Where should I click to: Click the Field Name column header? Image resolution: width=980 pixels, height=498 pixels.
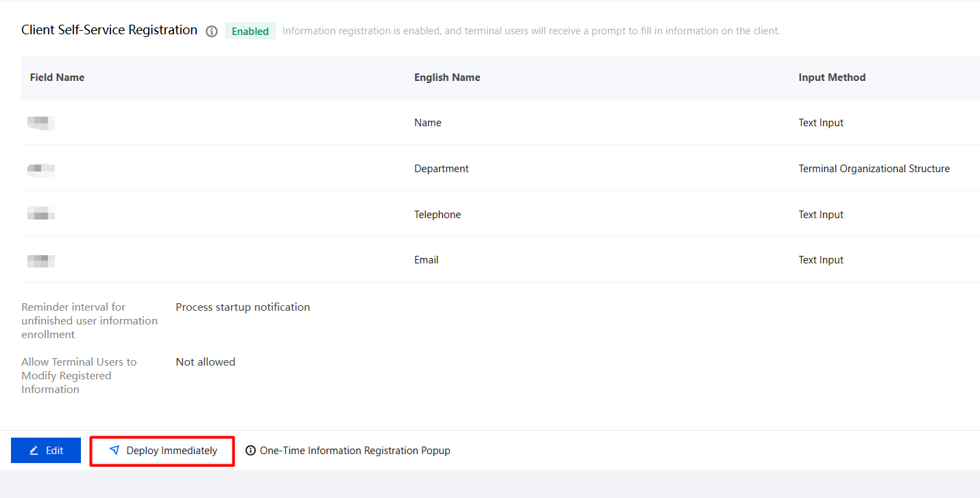tap(57, 78)
